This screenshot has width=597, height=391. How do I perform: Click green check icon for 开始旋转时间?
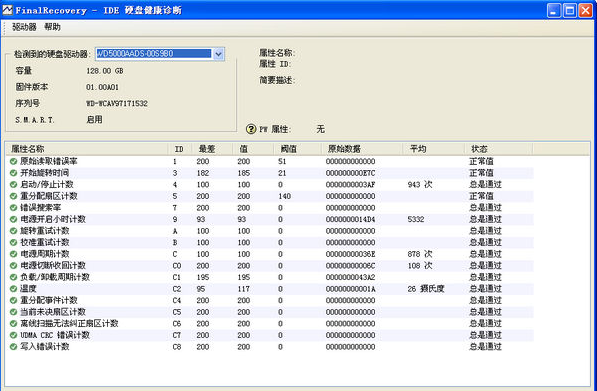13,173
